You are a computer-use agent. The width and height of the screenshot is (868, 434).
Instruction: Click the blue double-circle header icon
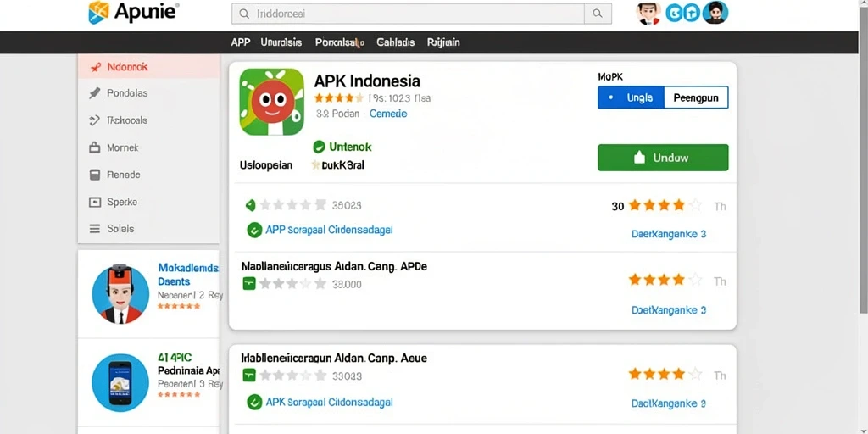pyautogui.click(x=682, y=13)
